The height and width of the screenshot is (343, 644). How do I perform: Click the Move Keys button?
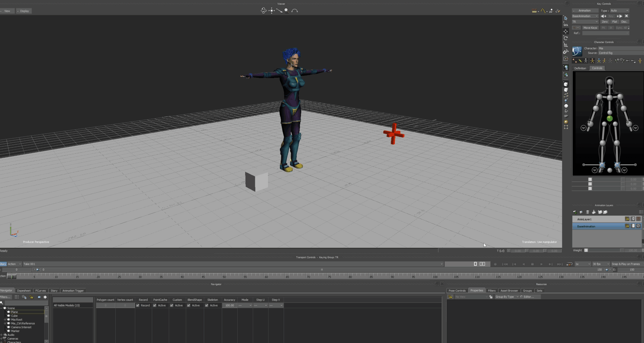coord(591,28)
